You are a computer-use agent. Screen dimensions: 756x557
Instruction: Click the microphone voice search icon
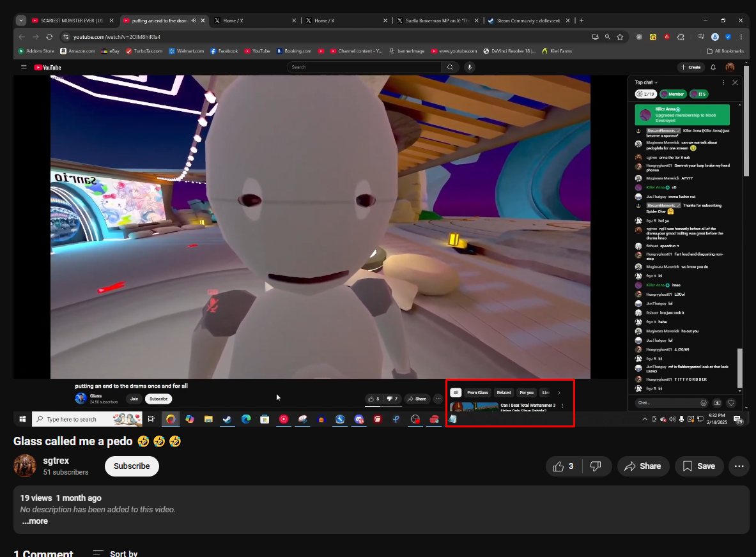470,67
